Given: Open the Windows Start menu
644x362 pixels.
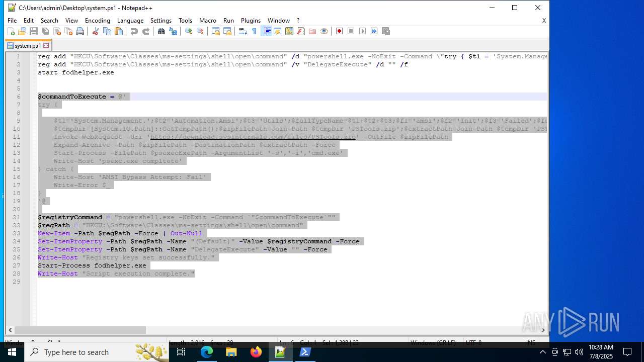Looking at the screenshot, I should (x=12, y=352).
